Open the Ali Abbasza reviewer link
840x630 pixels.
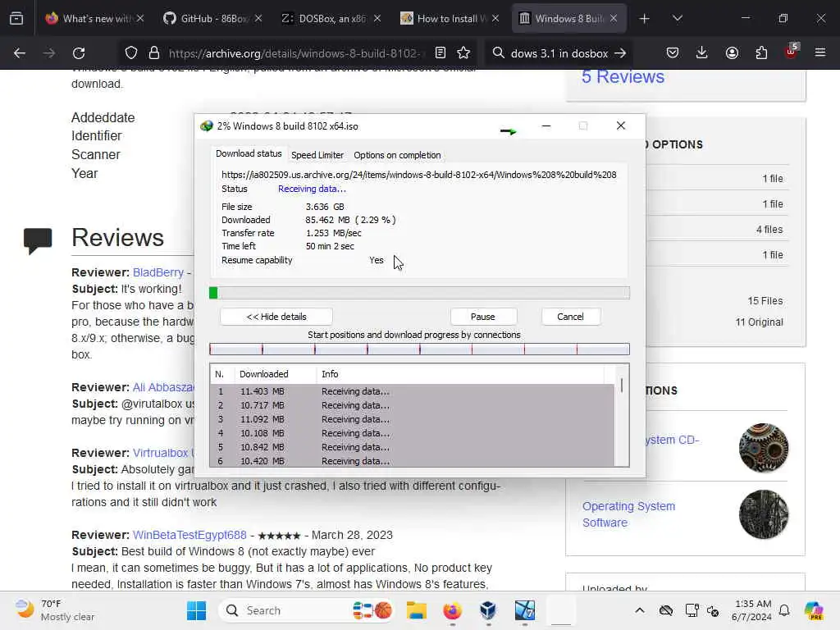[x=163, y=387]
